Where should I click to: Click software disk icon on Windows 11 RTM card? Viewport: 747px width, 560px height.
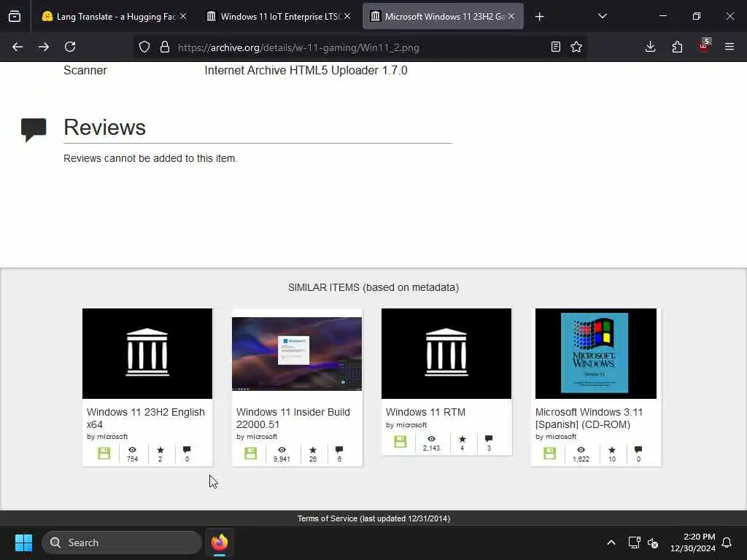(400, 441)
